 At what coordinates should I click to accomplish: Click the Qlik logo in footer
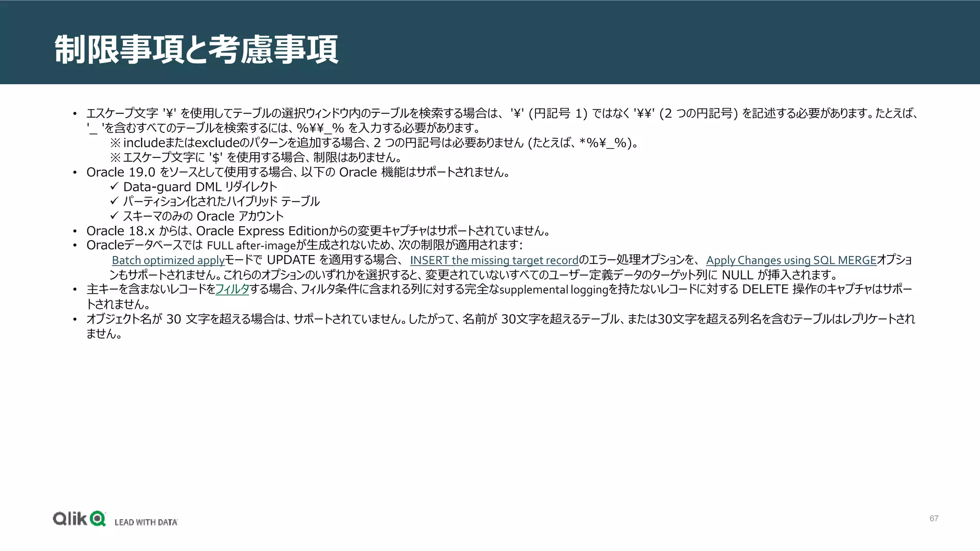[79, 519]
